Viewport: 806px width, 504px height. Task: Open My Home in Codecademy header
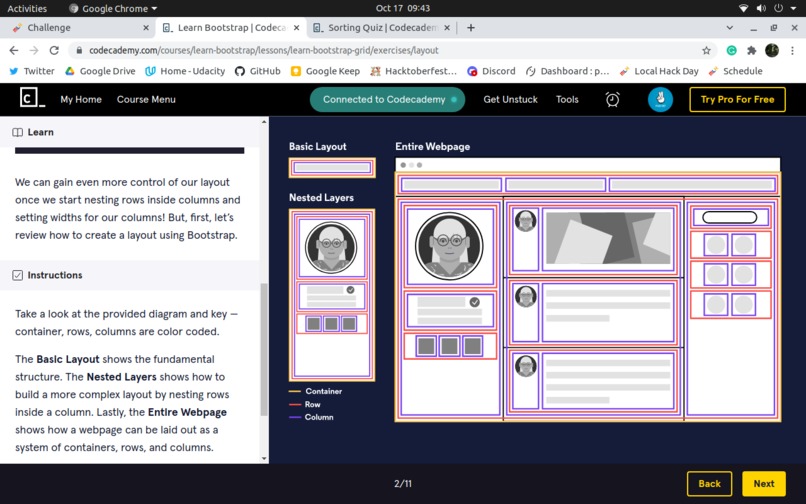pyautogui.click(x=81, y=99)
